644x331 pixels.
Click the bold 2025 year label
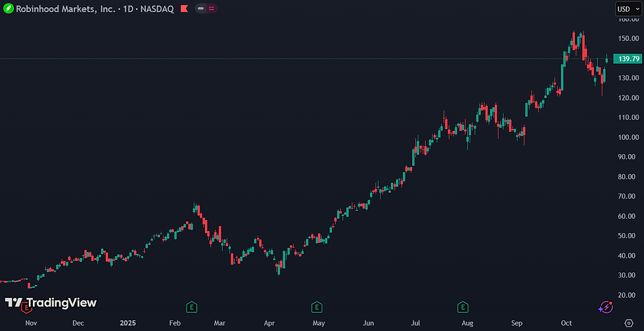[x=127, y=323]
